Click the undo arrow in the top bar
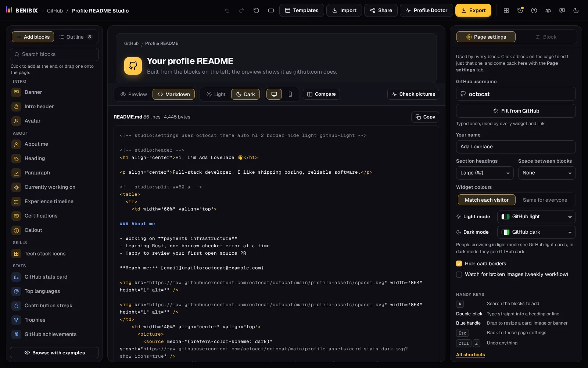The width and height of the screenshot is (588, 368). pos(227,11)
